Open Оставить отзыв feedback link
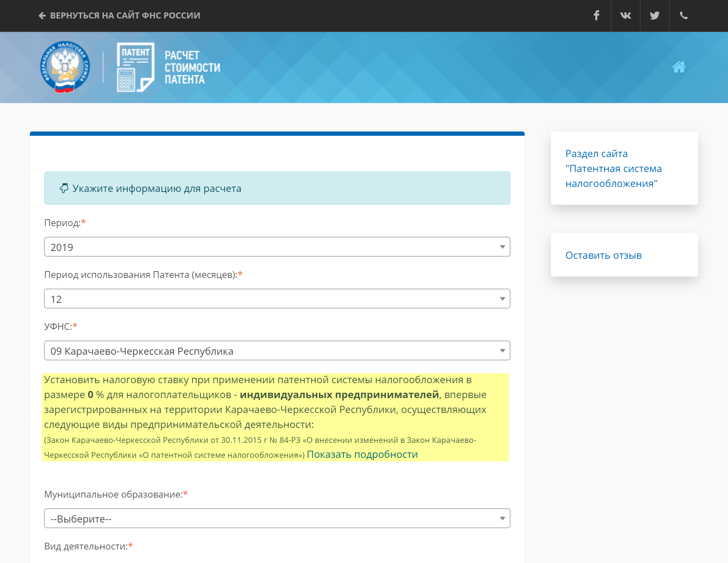This screenshot has height=563, width=728. pos(603,255)
